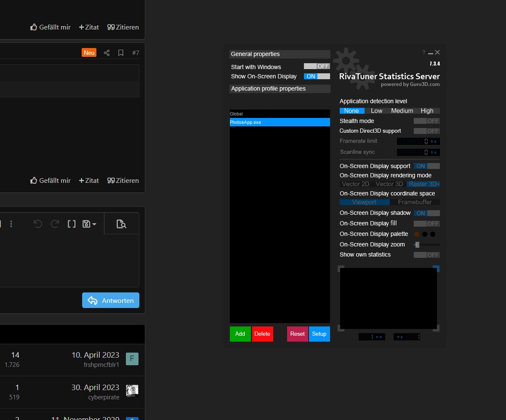The image size is (506, 420).
Task: Pick the second OSD palette color
Action: click(425, 234)
